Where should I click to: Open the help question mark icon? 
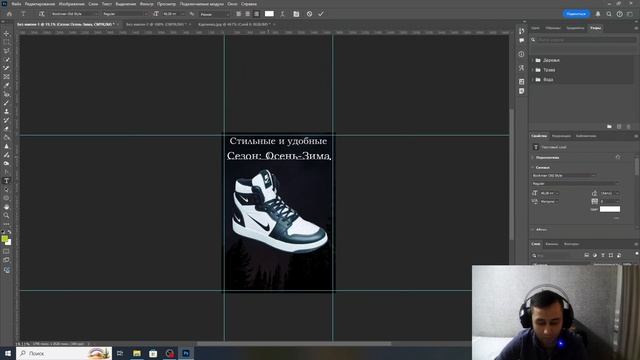620,14
